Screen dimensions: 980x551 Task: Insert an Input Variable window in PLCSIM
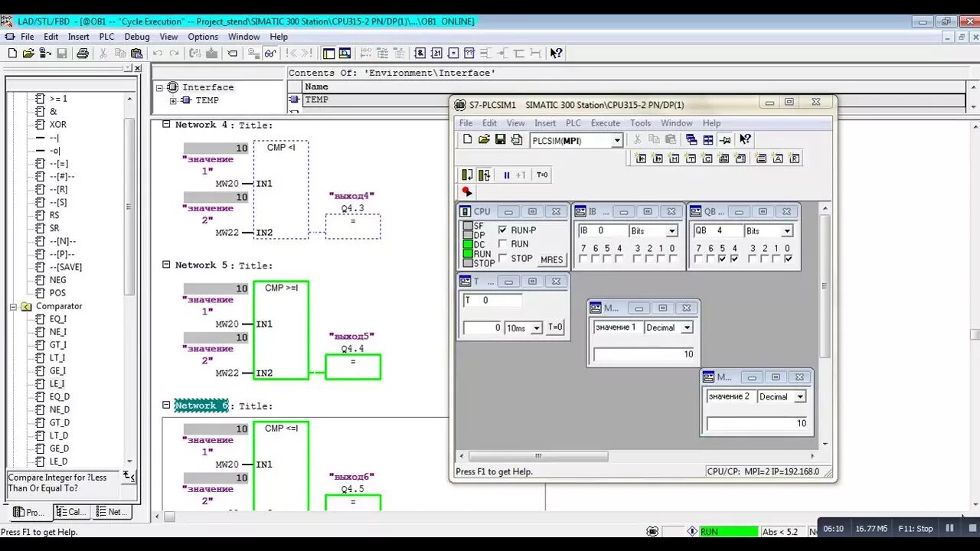(640, 158)
